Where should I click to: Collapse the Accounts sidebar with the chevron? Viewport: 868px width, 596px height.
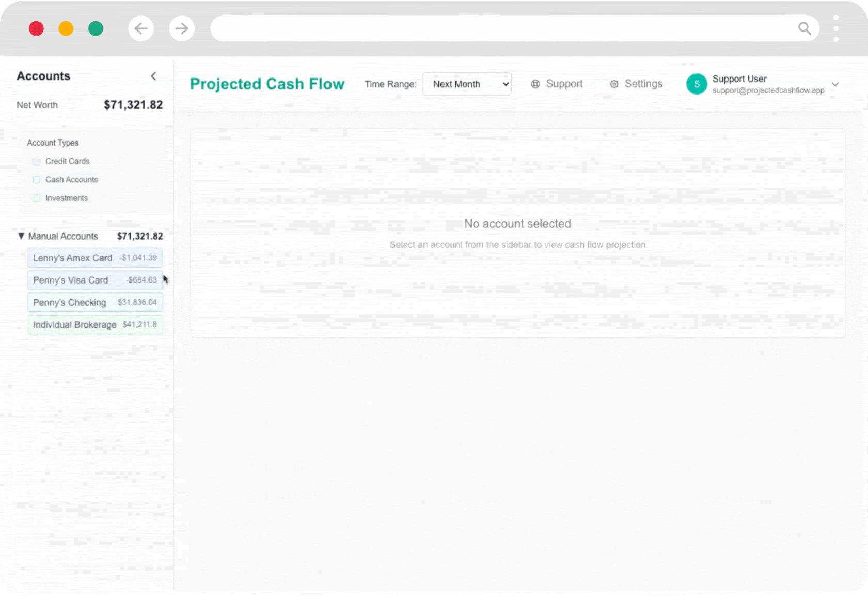[153, 76]
